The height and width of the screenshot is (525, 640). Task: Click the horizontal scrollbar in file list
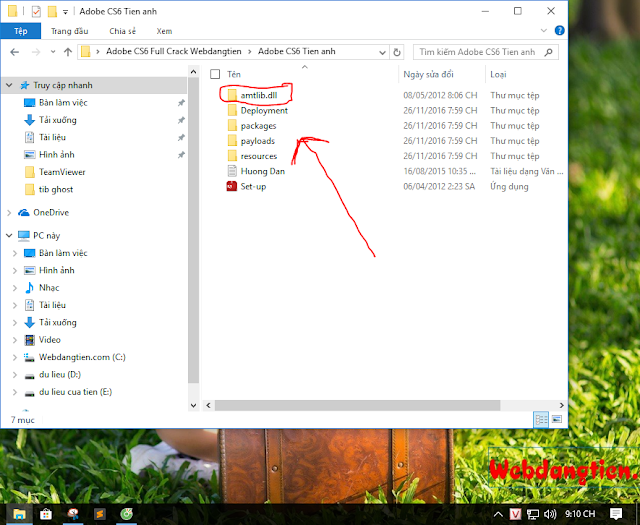pos(357,405)
